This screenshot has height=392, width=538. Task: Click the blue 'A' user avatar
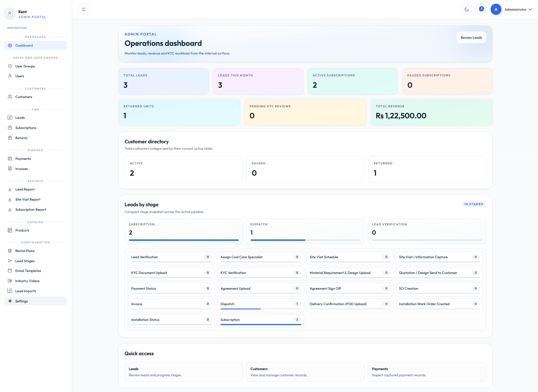pyautogui.click(x=496, y=9)
